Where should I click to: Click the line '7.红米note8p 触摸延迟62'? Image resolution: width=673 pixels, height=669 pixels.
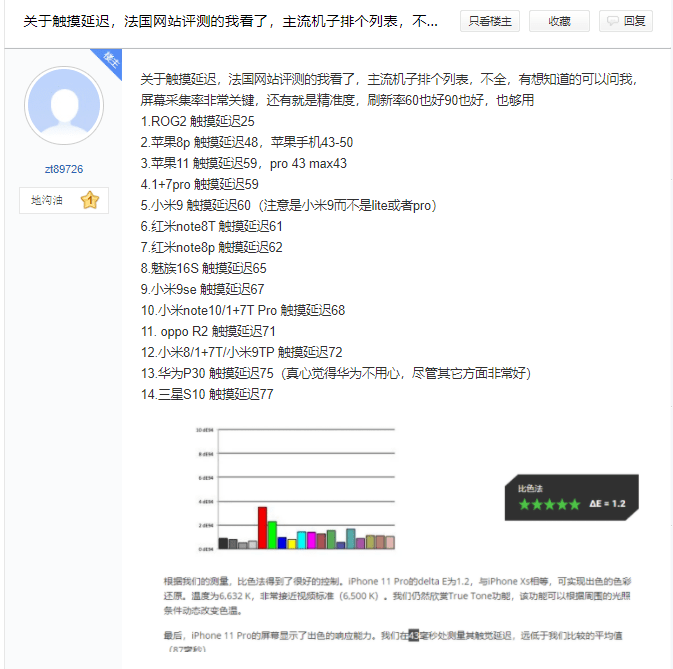(x=211, y=248)
